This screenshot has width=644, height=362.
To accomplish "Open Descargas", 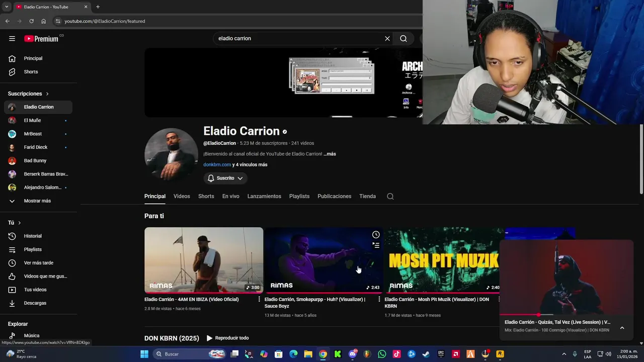I will click(39, 303).
